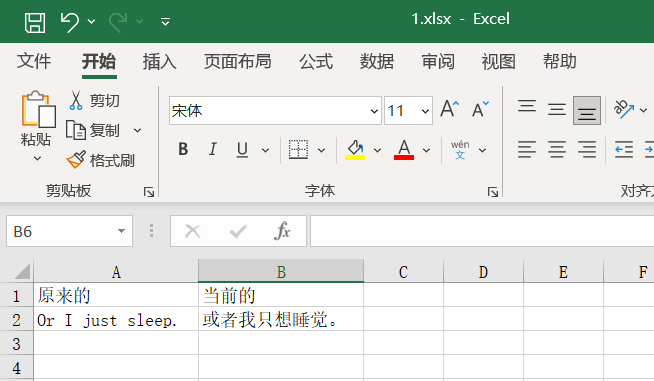
Task: Activate the 格式刷 format painter
Action: (101, 160)
